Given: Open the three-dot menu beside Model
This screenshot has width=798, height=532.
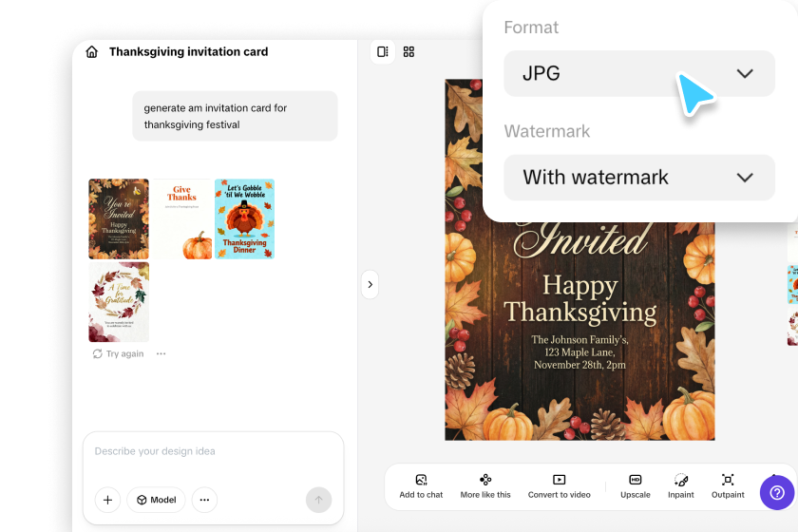Looking at the screenshot, I should pos(204,500).
